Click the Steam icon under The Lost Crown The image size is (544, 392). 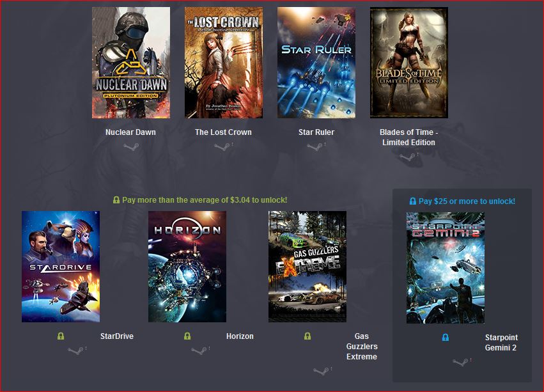(x=222, y=147)
